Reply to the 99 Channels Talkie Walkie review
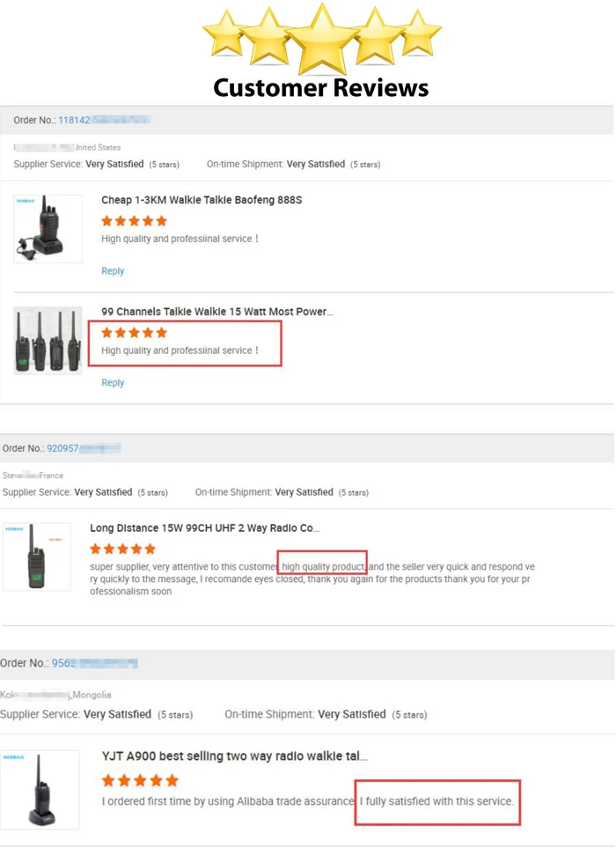The height and width of the screenshot is (848, 616). tap(113, 382)
